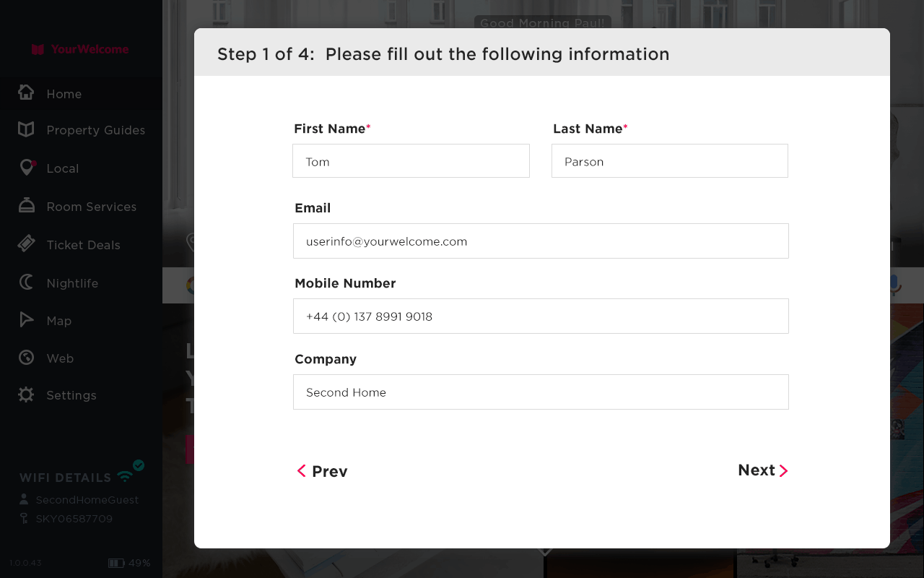Select the Nightlife menu label

coord(72,283)
